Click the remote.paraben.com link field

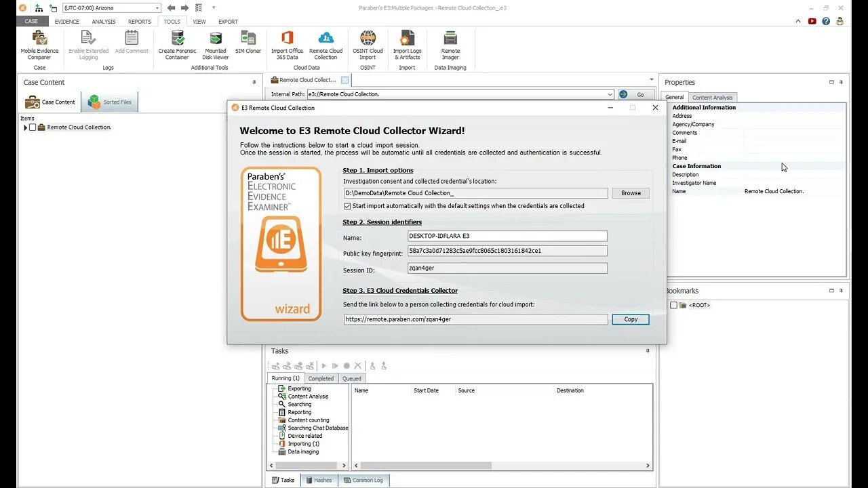tap(475, 319)
